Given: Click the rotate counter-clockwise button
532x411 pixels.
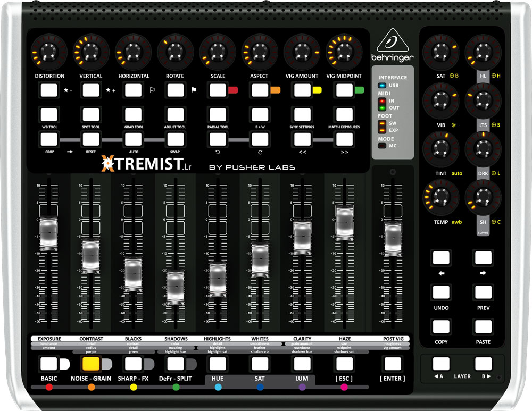Looking at the screenshot, I should click(218, 139).
